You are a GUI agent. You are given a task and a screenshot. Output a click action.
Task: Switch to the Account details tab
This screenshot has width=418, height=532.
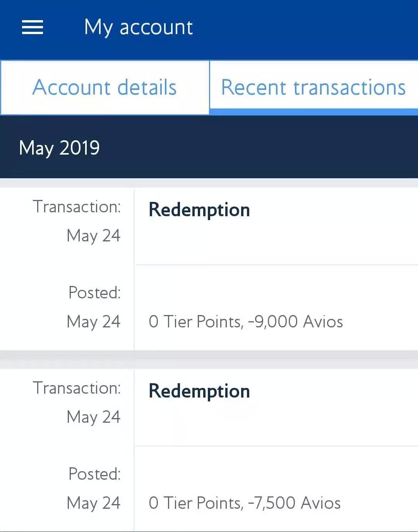pos(104,87)
